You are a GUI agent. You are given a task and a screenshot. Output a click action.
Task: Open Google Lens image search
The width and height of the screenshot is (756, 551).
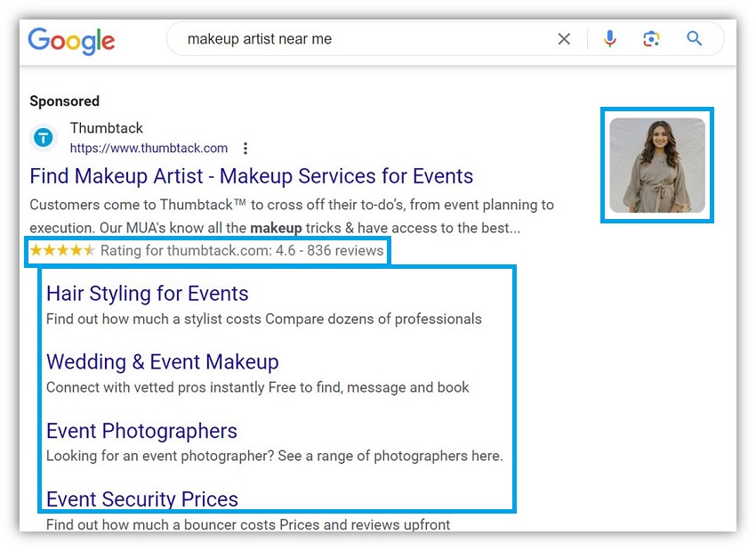(651, 39)
